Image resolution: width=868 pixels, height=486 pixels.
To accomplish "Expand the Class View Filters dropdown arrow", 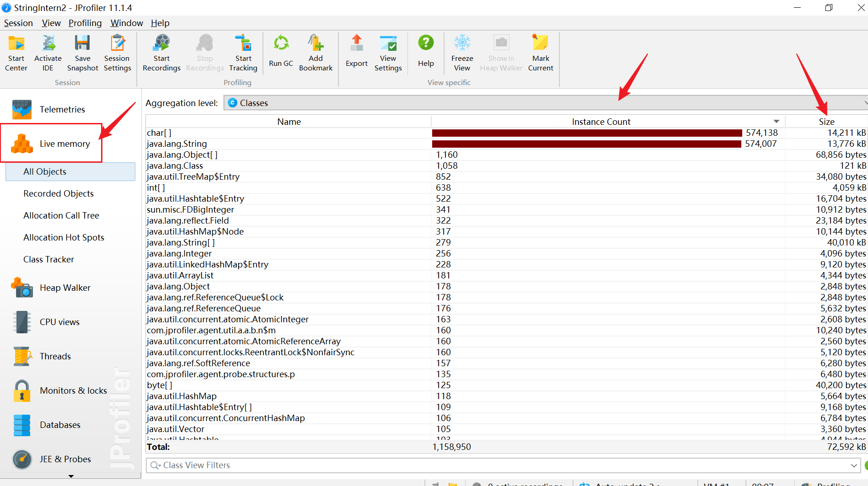I will (853, 465).
